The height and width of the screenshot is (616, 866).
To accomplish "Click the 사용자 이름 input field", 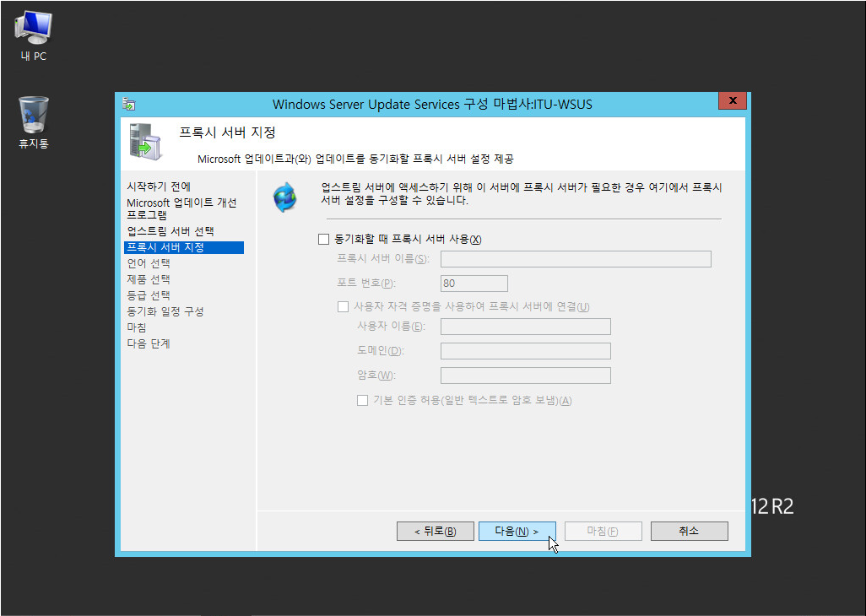I will [x=525, y=327].
